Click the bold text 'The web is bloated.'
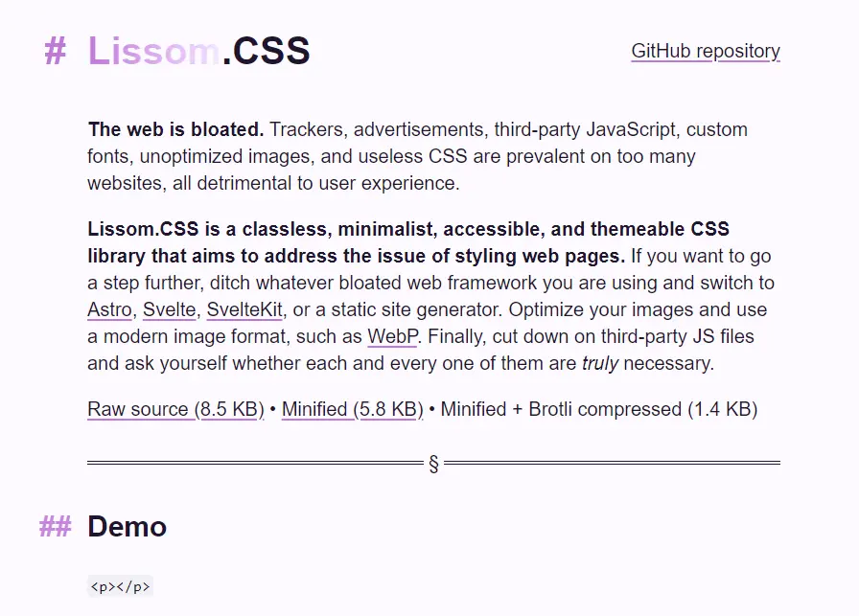 point(175,129)
